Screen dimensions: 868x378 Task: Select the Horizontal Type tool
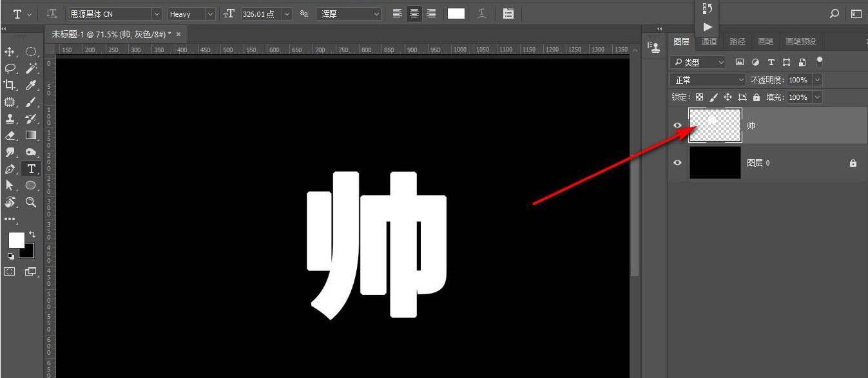pyautogui.click(x=30, y=169)
